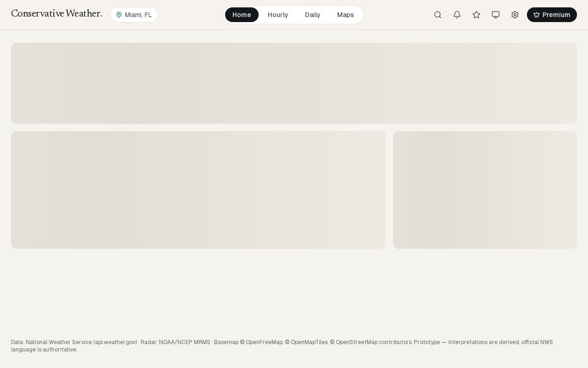Switch to the Maps tab
Viewport: 588px width, 368px height.
345,15
